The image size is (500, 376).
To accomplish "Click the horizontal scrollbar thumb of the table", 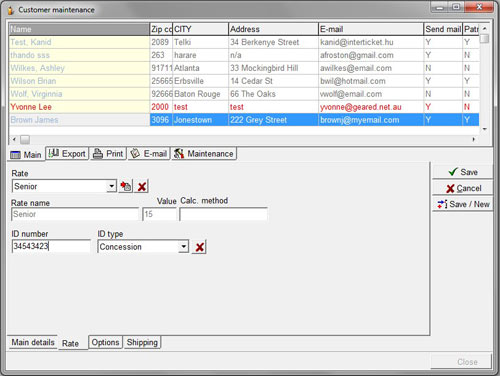I will pyautogui.click(x=25, y=139).
